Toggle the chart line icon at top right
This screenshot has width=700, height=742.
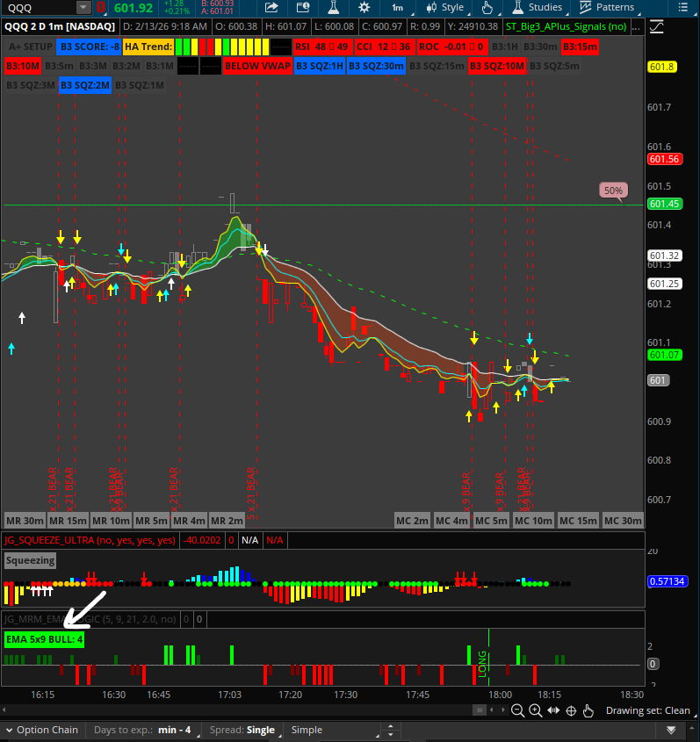[x=656, y=27]
